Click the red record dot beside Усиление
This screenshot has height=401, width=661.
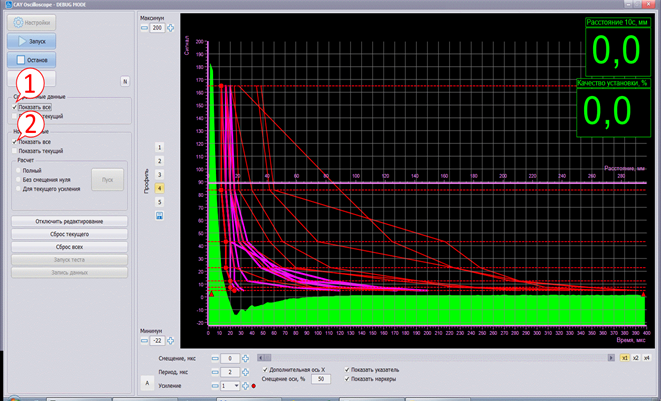coord(254,385)
